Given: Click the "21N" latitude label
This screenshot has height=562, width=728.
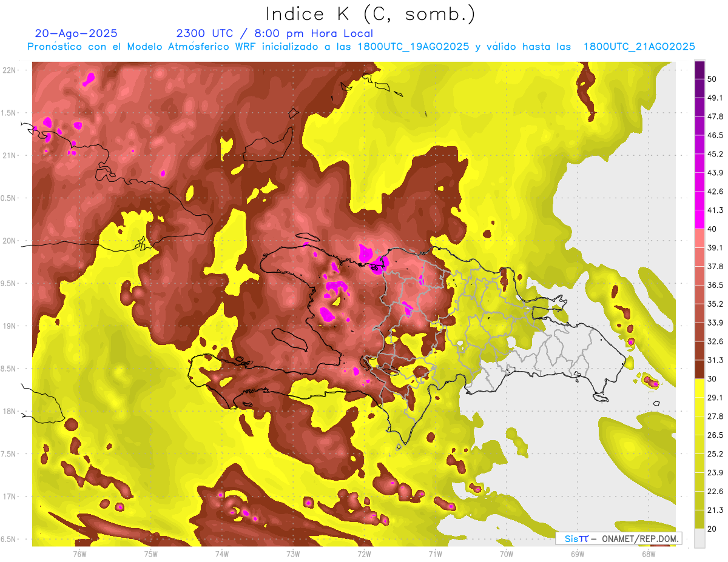Looking at the screenshot, I should [10, 155].
